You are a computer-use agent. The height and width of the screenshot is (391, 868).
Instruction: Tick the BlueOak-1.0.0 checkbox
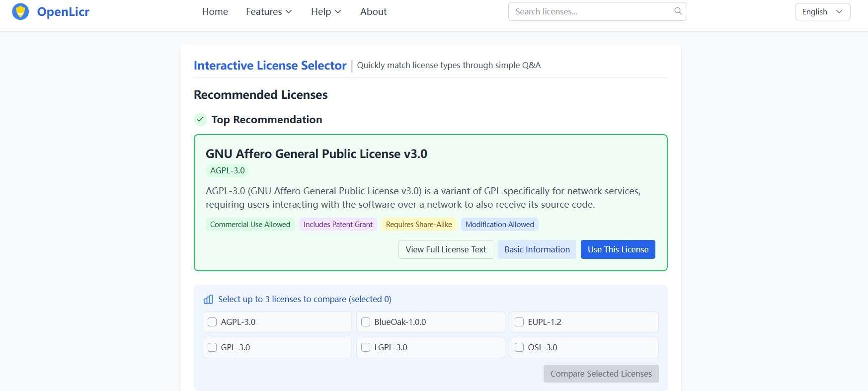[x=366, y=322]
